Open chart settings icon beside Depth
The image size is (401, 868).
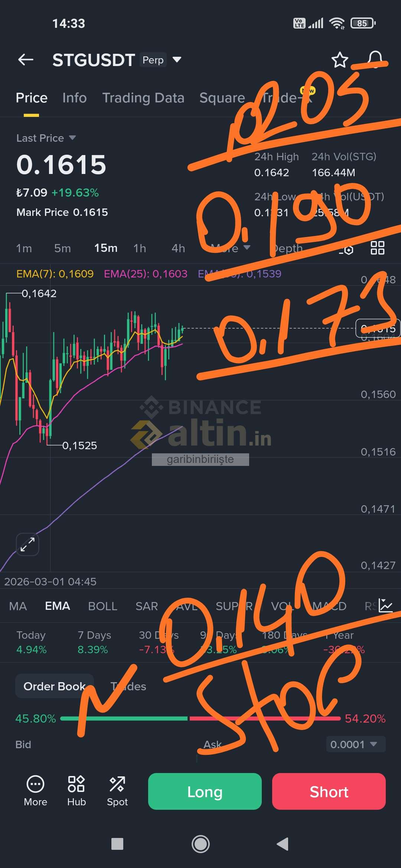coord(347,249)
